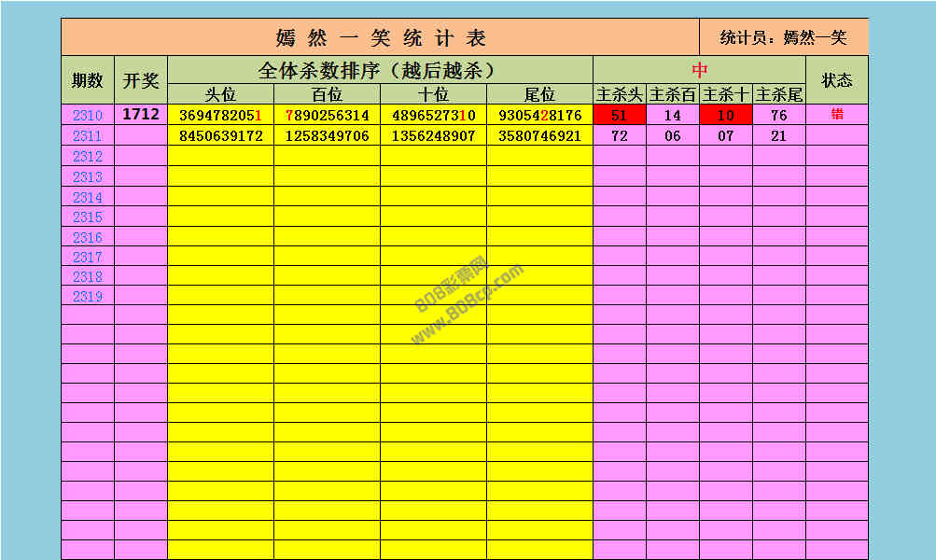This screenshot has height=560, width=936.
Task: Click the 头位 column header
Action: click(220, 94)
